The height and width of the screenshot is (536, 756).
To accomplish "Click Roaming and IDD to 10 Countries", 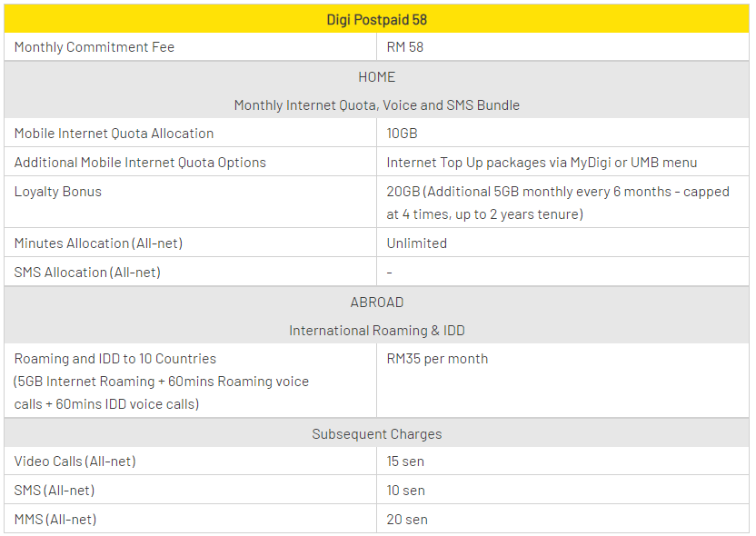I will click(115, 359).
